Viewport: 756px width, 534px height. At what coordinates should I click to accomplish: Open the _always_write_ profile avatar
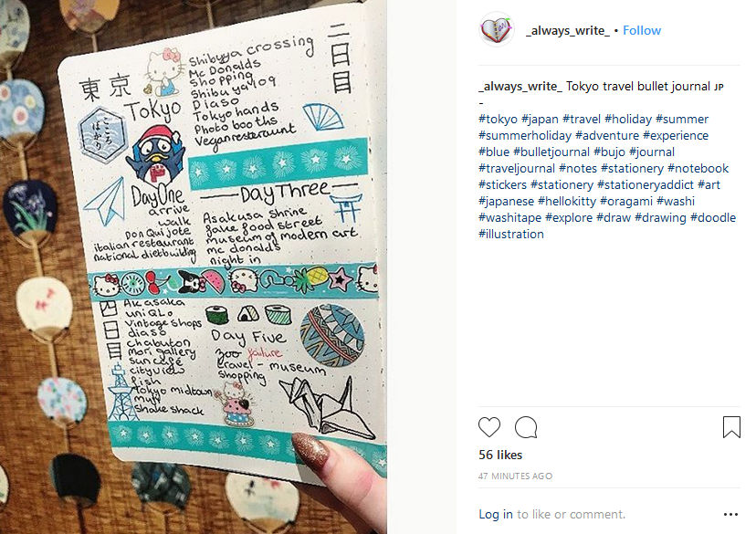point(496,30)
